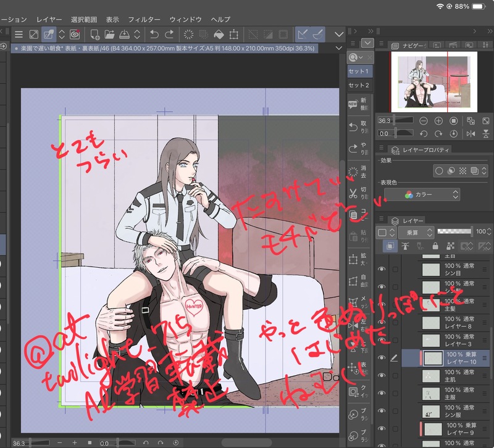Click the Zoom in plus icon in Navigator
Image resolution: width=494 pixels, height=448 pixels.
(438, 120)
